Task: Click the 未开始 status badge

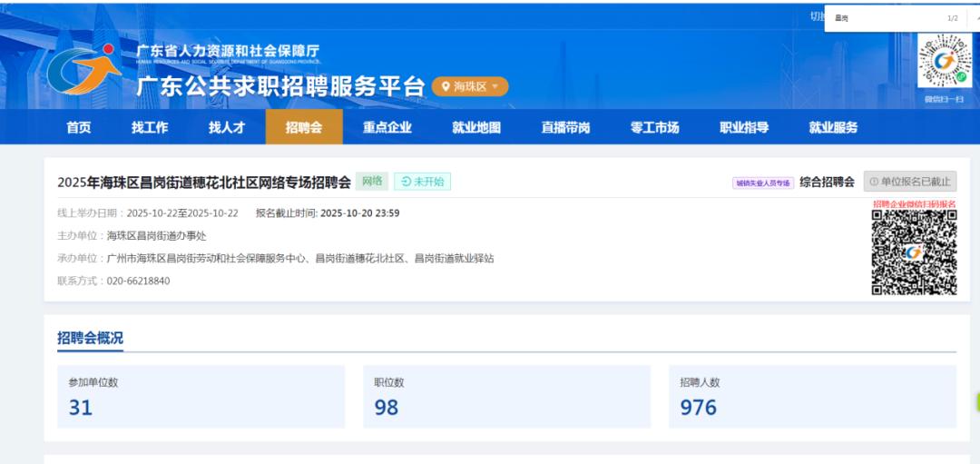Action: pyautogui.click(x=423, y=182)
